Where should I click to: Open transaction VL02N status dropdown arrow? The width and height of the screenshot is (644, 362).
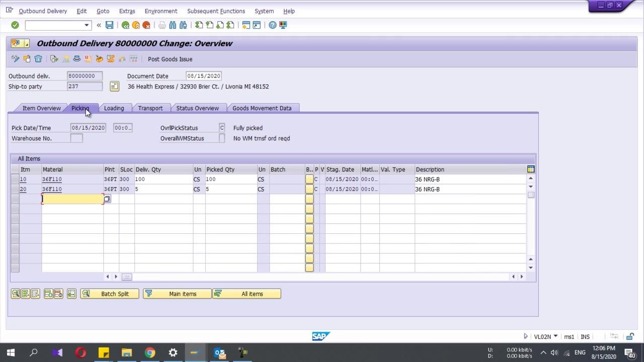555,336
